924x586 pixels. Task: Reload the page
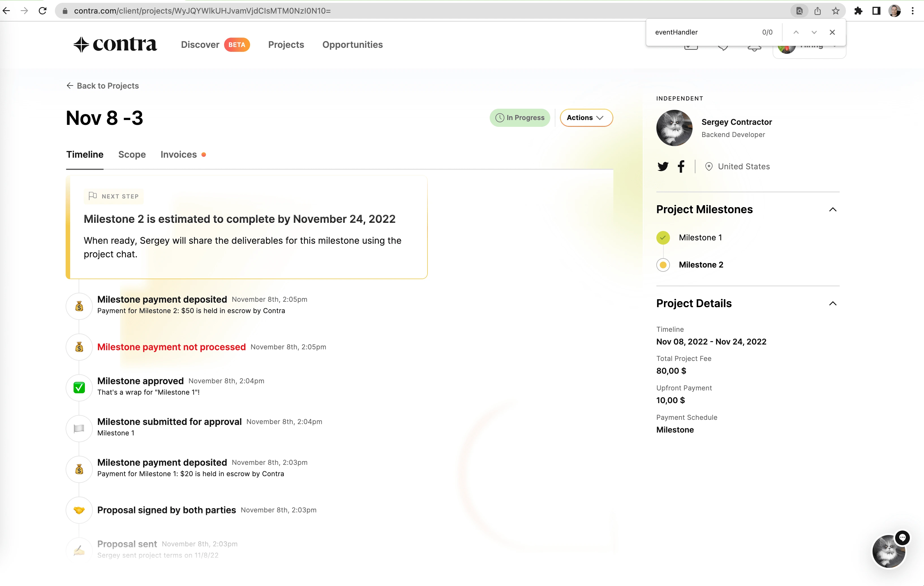coord(43,11)
